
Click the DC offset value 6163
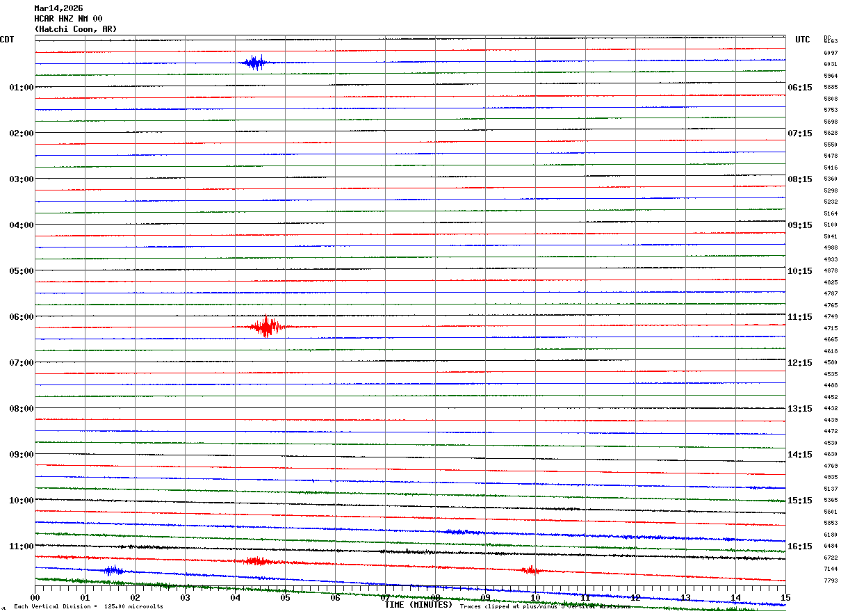(x=831, y=42)
